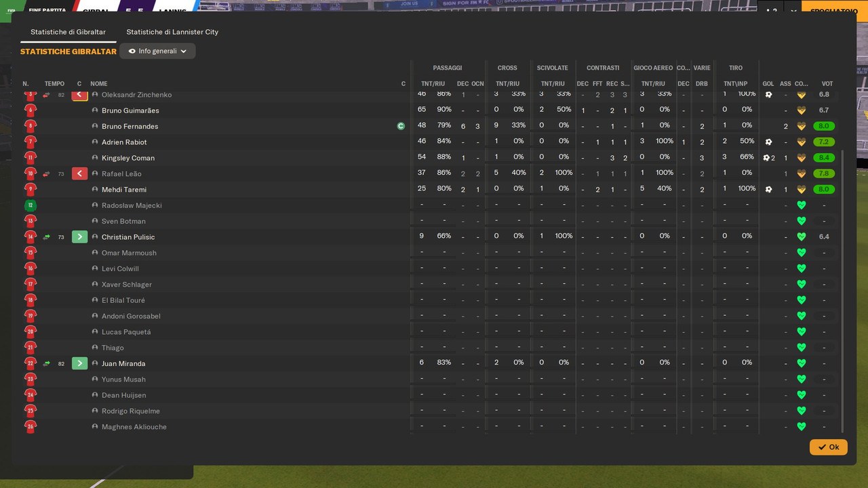Click Bruno Fernandes captain badge icon
Viewport: 868px width, 488px height.
(x=401, y=126)
